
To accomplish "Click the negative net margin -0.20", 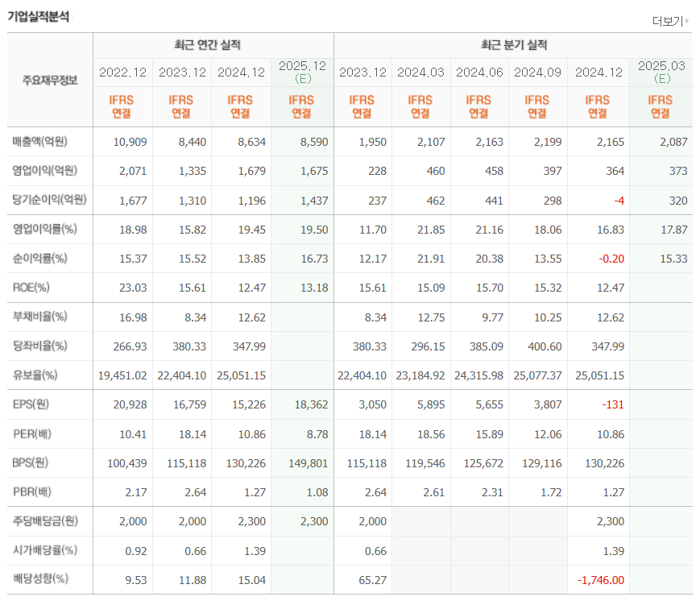I will 611,259.
